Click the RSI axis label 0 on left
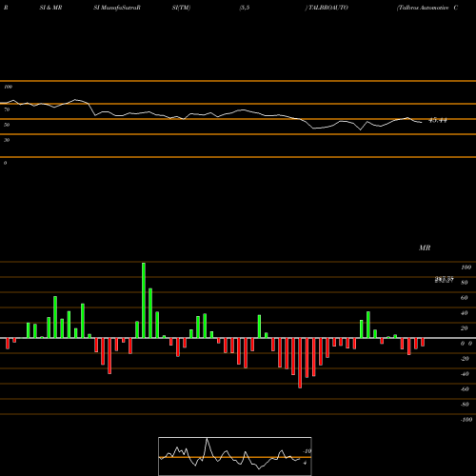The width and height of the screenshot is (476, 476). (5, 163)
